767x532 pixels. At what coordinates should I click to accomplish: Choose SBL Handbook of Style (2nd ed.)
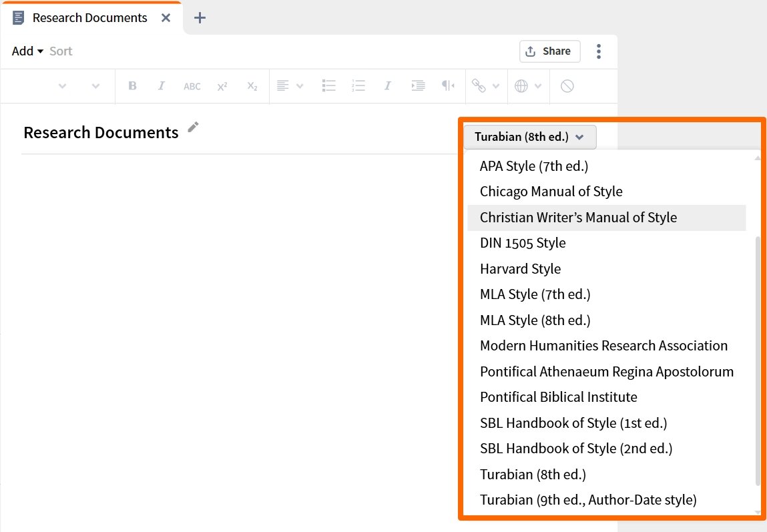[x=607, y=449]
